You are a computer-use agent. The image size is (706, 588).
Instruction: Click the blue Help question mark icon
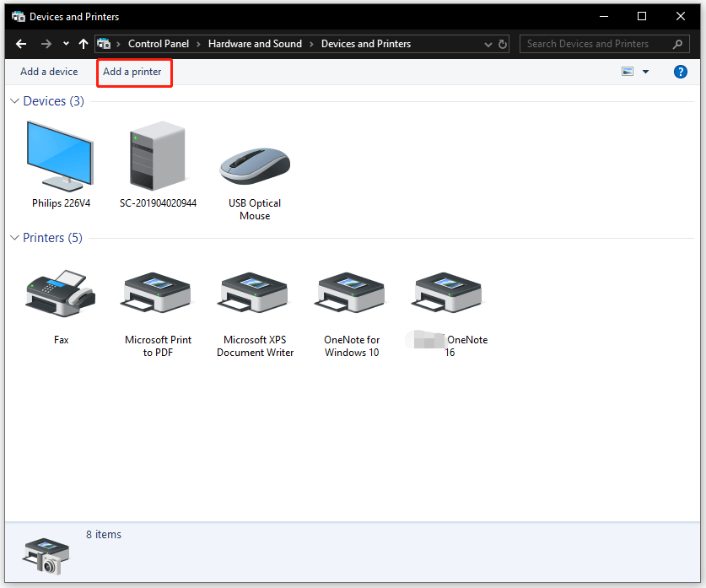point(681,72)
